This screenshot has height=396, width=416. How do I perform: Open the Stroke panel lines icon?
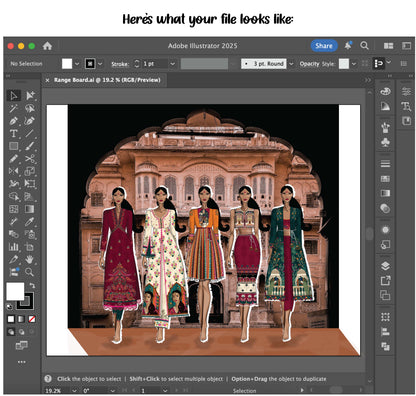(x=385, y=164)
